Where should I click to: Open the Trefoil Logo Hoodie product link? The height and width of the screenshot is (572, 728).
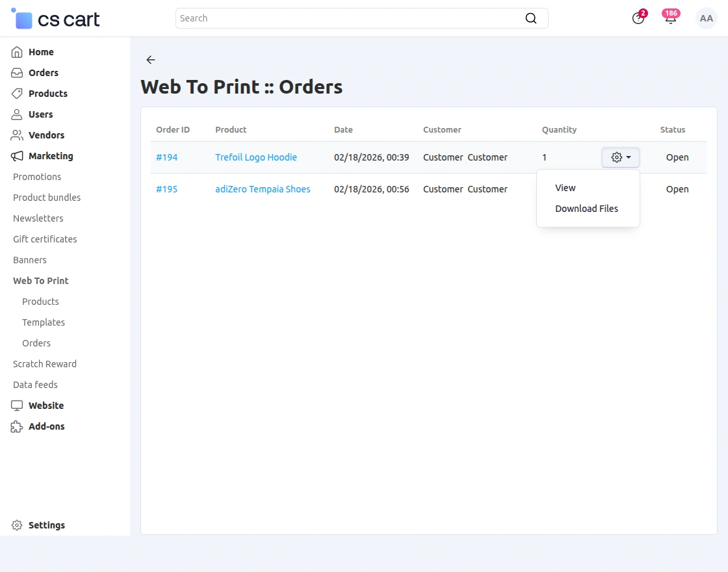click(256, 157)
